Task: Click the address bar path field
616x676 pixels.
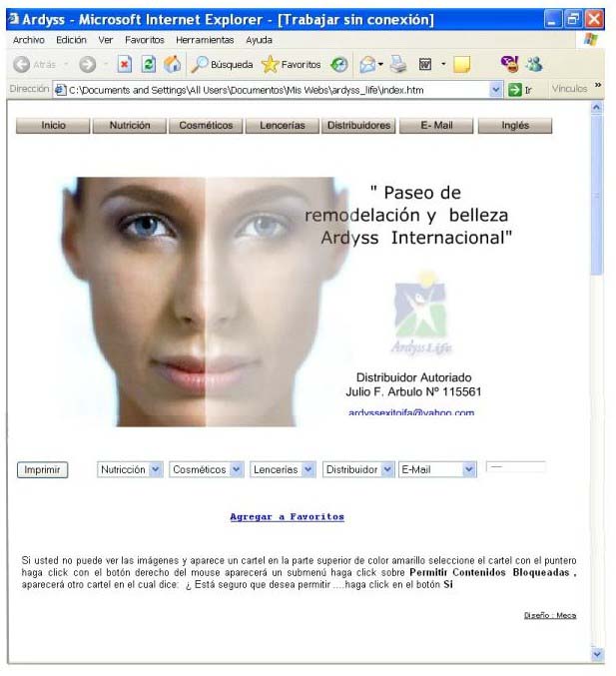Action: pyautogui.click(x=278, y=90)
